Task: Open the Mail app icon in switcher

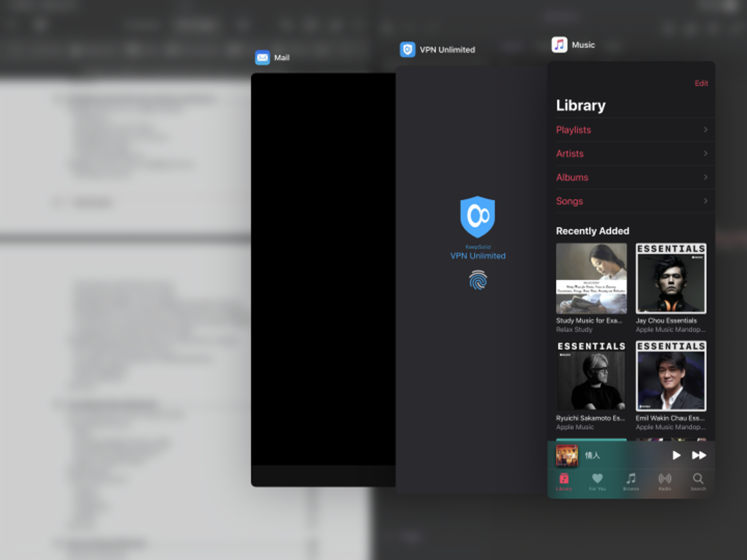Action: pyautogui.click(x=262, y=57)
